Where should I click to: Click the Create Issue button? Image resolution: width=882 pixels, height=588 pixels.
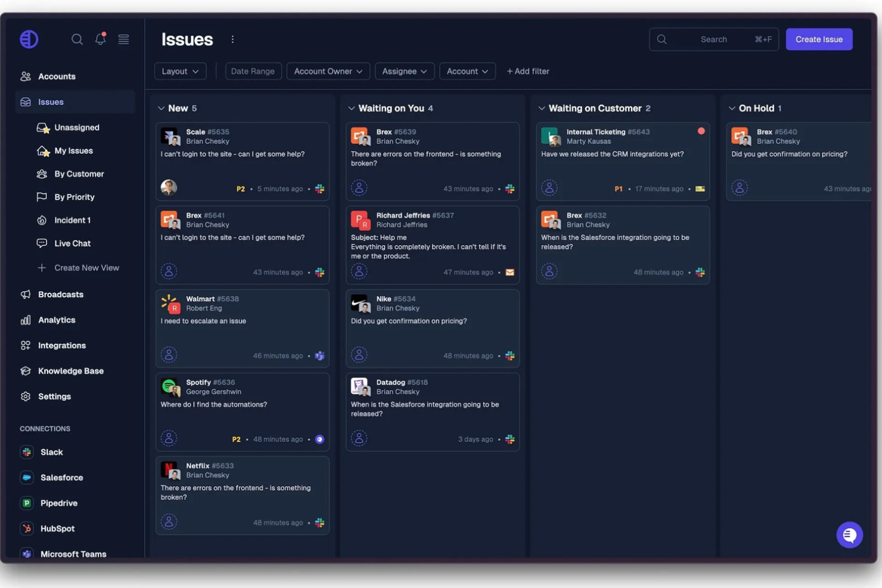[819, 39]
